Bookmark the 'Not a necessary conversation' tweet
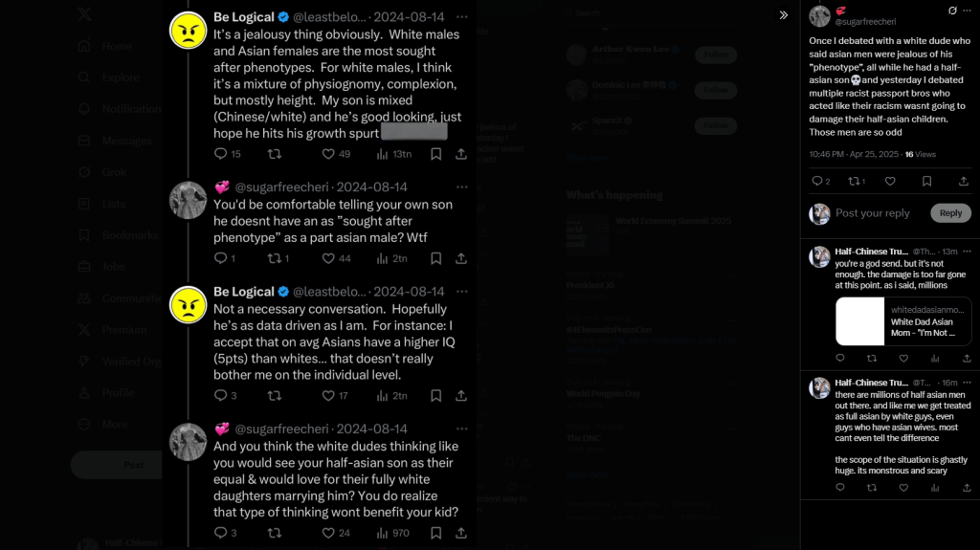This screenshot has width=980, height=550. point(436,396)
